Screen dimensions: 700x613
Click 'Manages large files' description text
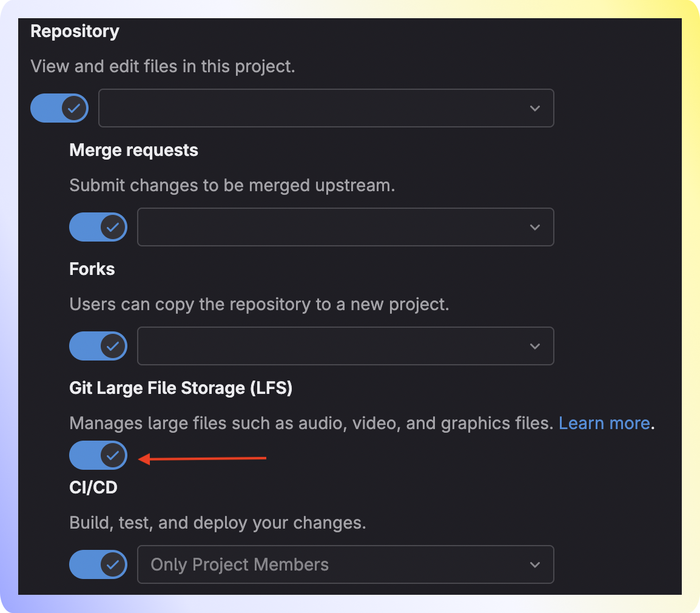pyautogui.click(x=311, y=423)
